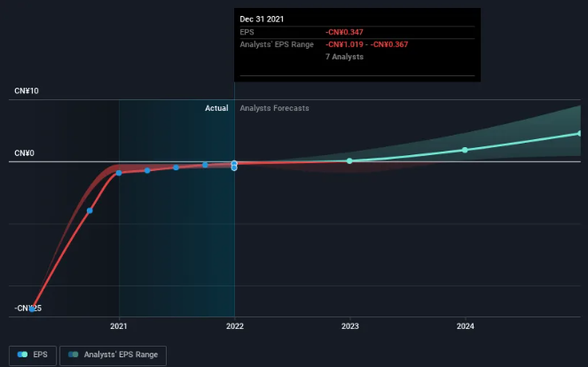The height and width of the screenshot is (367, 588).
Task: Toggle the EPS legend series
Action: [x=33, y=355]
